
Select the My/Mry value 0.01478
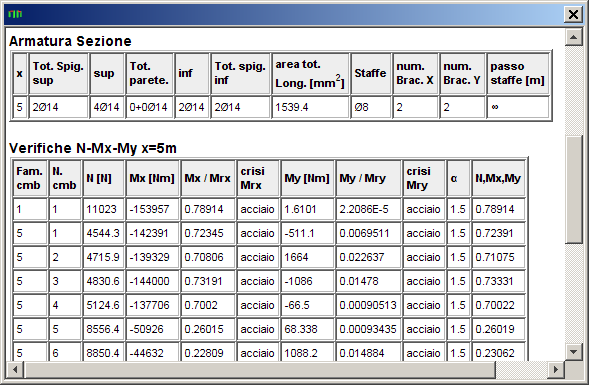(x=368, y=281)
